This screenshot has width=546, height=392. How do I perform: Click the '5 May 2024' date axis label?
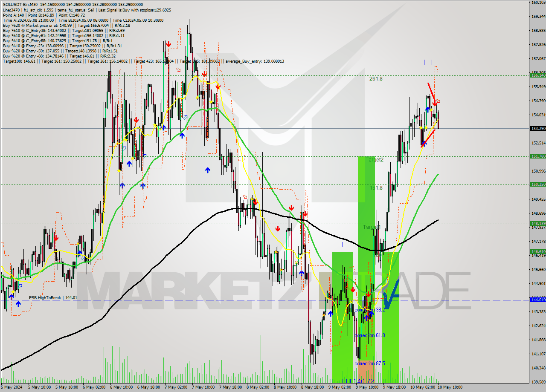pyautogui.click(x=11, y=387)
